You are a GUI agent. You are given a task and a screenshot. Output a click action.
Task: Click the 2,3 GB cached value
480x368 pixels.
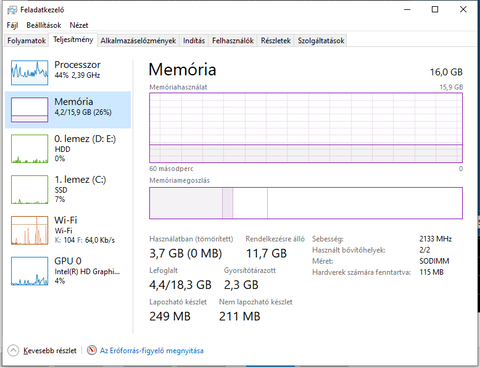241,285
